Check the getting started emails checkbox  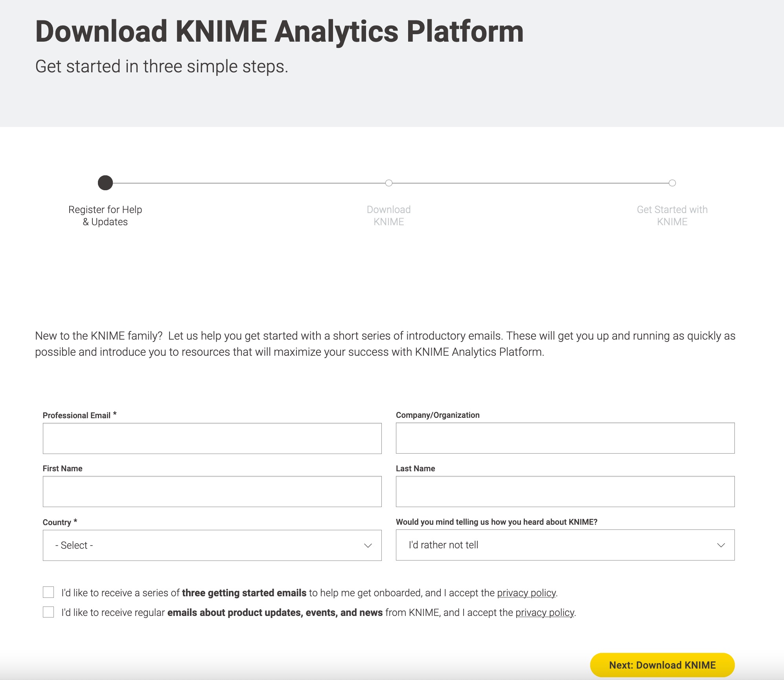[x=48, y=592]
